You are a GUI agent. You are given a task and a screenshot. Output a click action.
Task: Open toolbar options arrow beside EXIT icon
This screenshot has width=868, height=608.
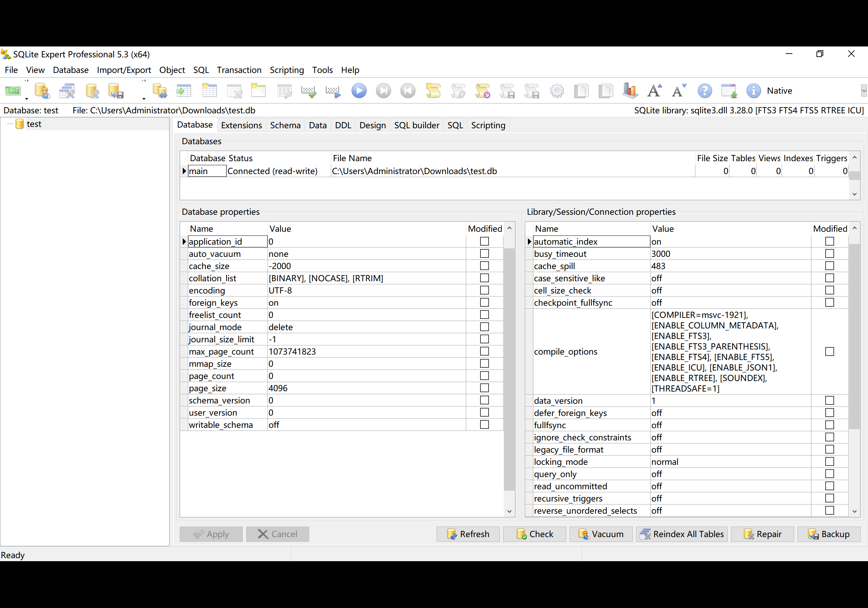coord(26,99)
